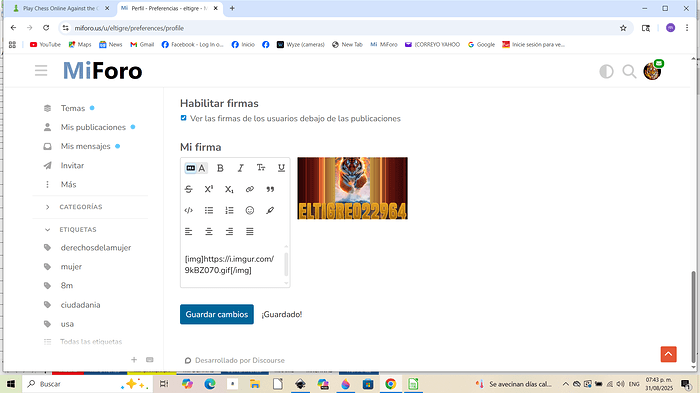
Task: Insert a hyperlink in signature
Action: click(x=250, y=189)
